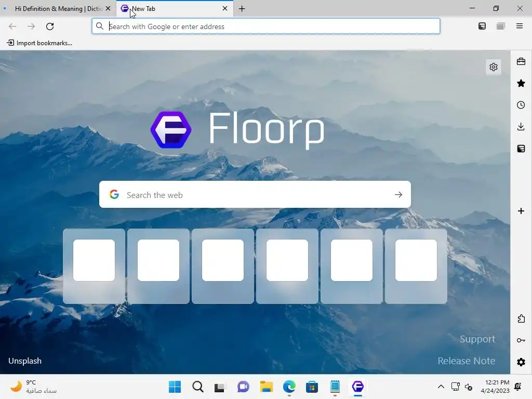This screenshot has width=532, height=399.
Task: Click Import bookmarks link in bookmarks bar
Action: tap(39, 43)
